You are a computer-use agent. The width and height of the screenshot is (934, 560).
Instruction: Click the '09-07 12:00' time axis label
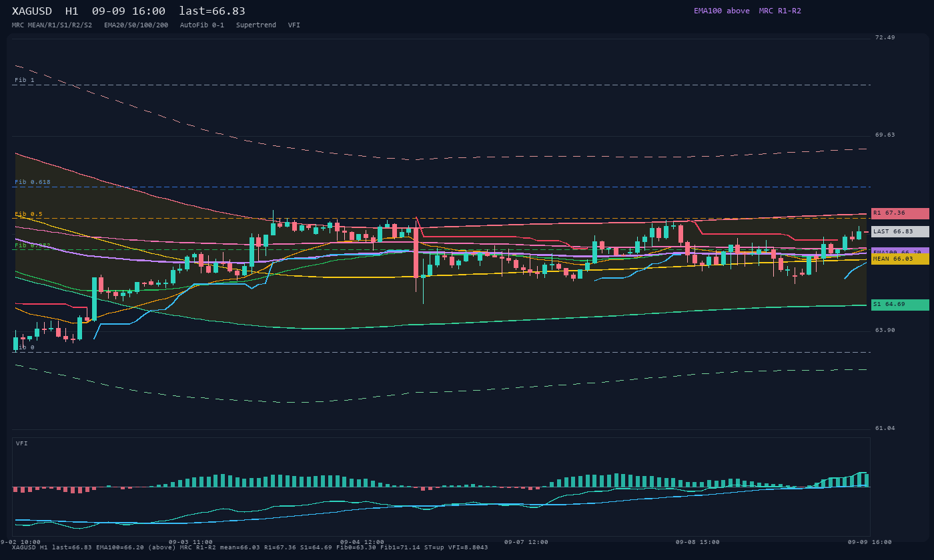[526, 542]
